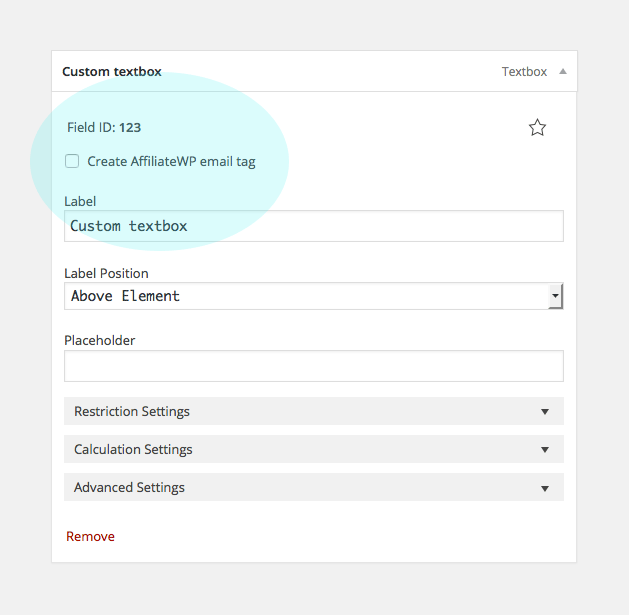Click the favorite star icon

537,128
